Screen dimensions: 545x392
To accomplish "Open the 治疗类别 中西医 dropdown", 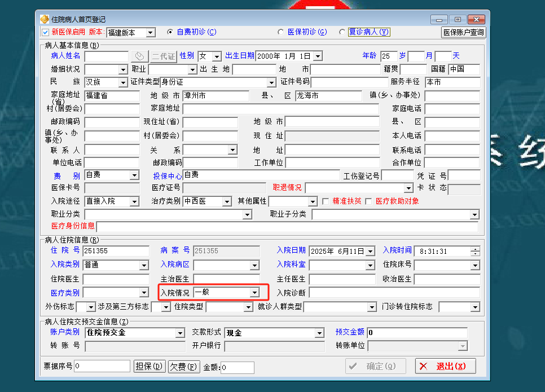I will point(227,201).
